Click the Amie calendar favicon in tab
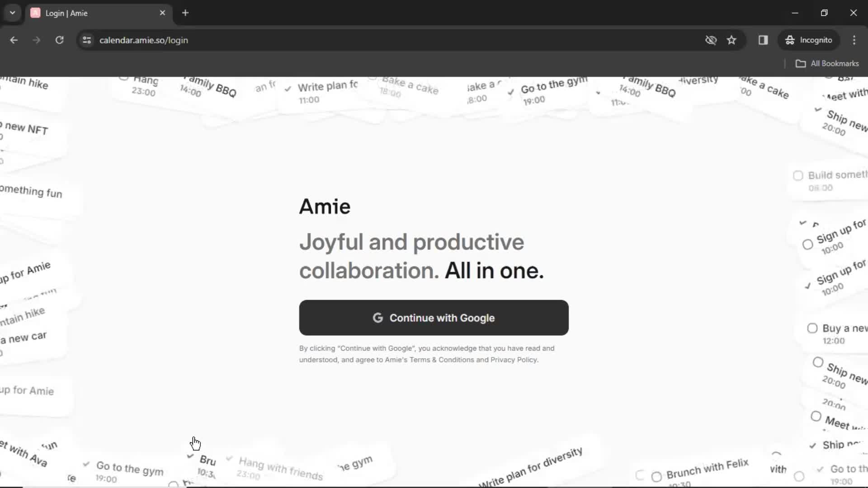The width and height of the screenshot is (868, 488). point(35,13)
